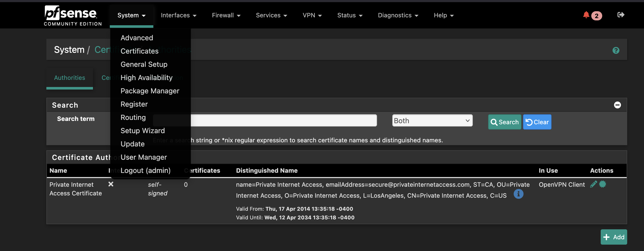Click into the search term input field
Image resolution: width=644 pixels, height=251 pixels.
(265, 120)
